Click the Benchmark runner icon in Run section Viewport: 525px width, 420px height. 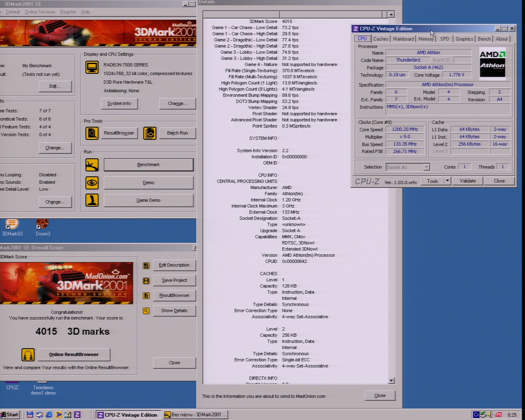point(92,165)
